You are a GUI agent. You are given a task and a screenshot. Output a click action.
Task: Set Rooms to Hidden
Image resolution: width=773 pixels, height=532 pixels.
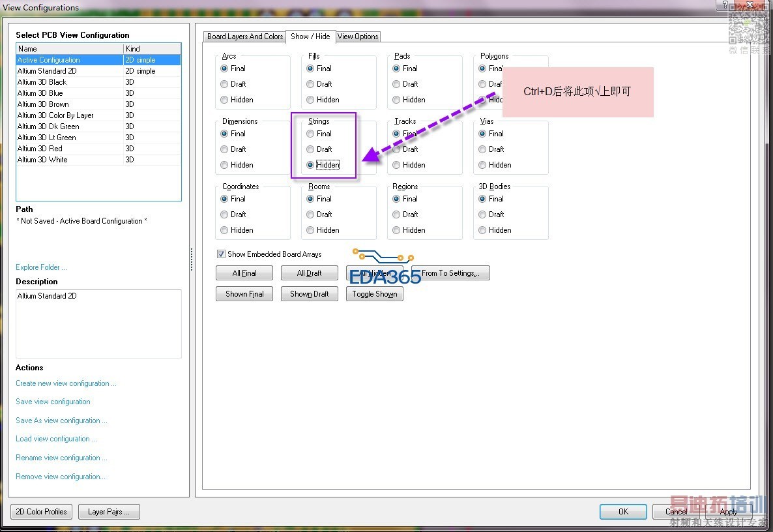point(310,230)
